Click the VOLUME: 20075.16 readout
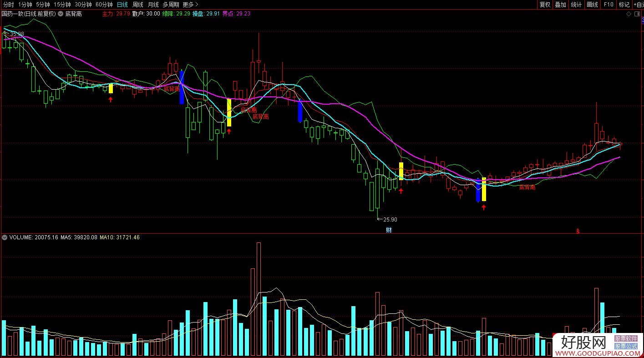 (x=34, y=237)
